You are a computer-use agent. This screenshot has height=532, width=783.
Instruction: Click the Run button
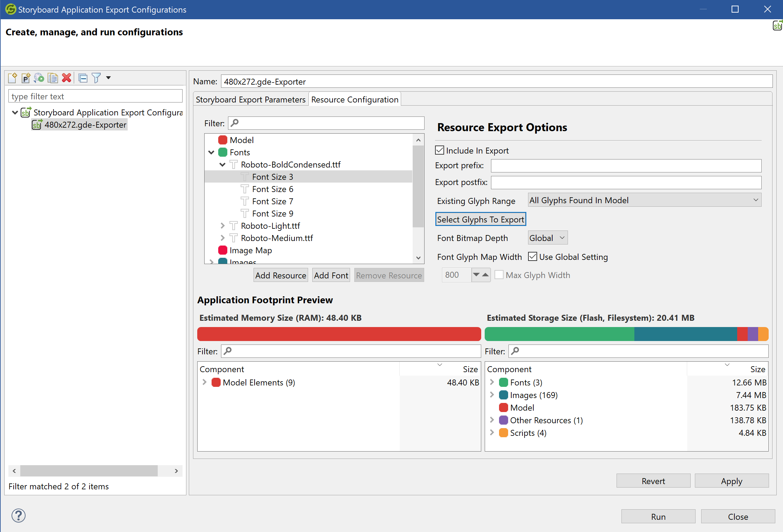tap(658, 517)
